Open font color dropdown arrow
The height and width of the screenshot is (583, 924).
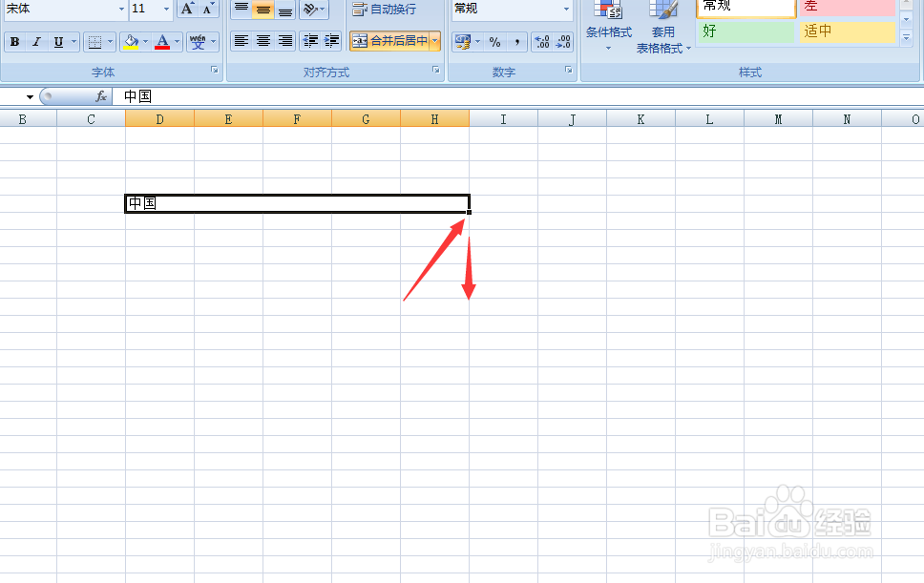177,42
